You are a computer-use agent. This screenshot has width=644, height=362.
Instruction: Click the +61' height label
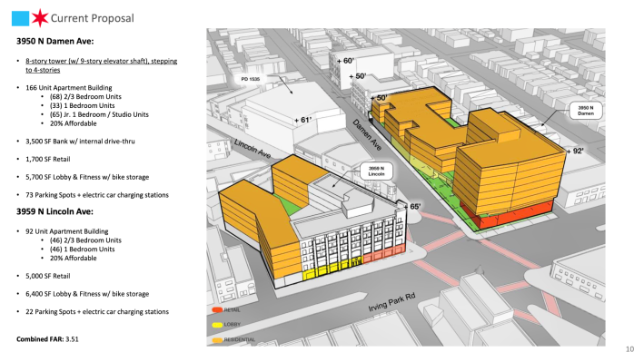[303, 121]
